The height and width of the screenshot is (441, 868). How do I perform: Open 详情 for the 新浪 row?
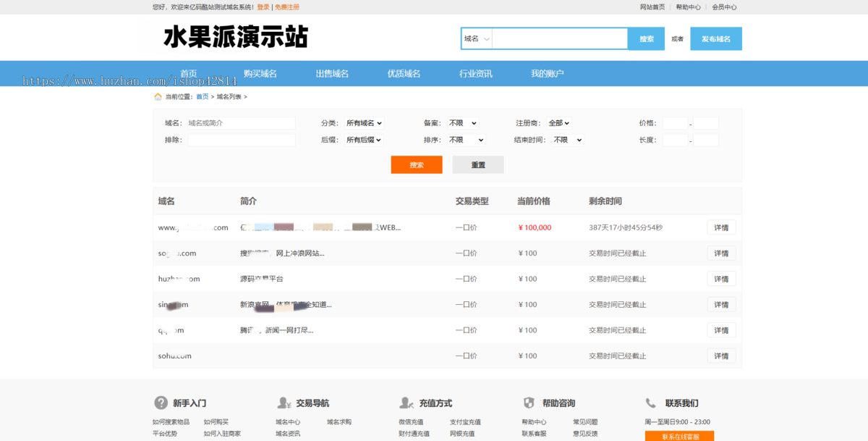pos(721,304)
